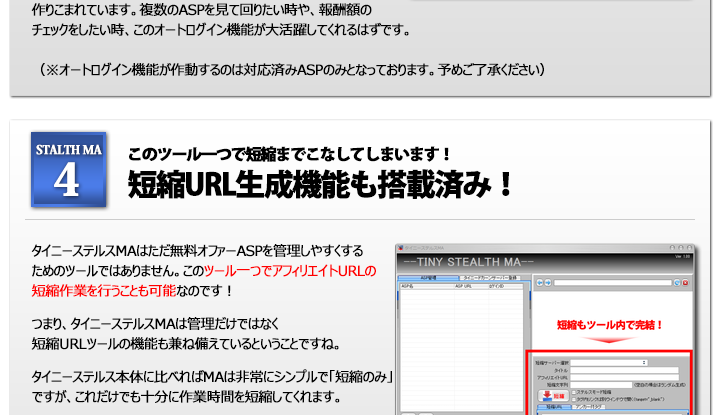
Task: Click the Ver label in the Tiny Stealth MA banner
Action: [x=682, y=256]
